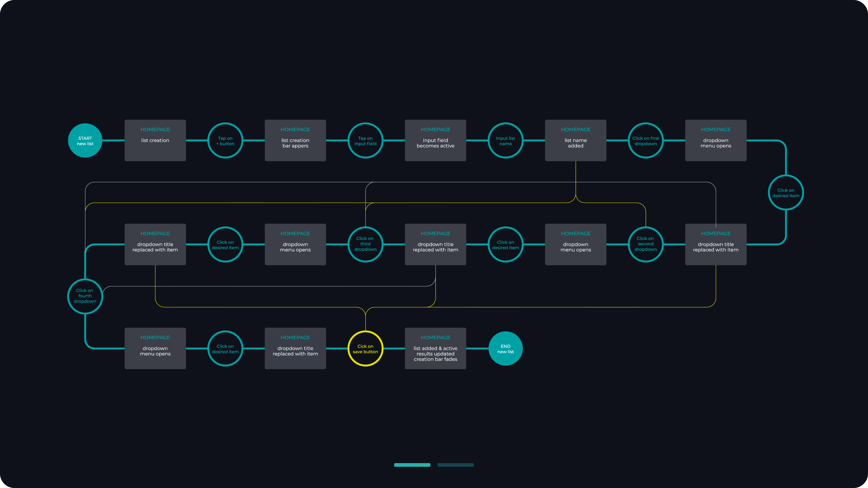Select the Click on fourth dropdown node

(x=85, y=296)
